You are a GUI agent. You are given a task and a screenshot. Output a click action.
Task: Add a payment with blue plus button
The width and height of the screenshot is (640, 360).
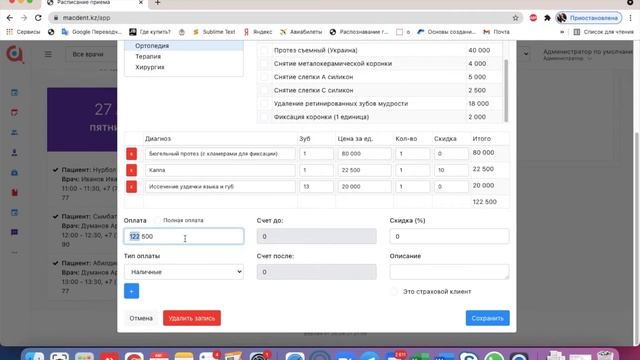pyautogui.click(x=131, y=291)
